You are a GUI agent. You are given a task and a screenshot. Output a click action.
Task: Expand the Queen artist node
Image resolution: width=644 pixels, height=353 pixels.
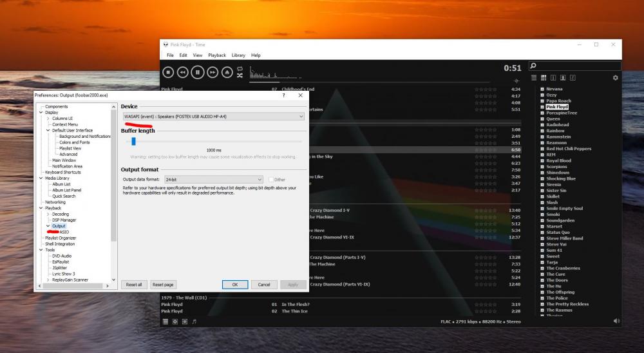(x=542, y=119)
